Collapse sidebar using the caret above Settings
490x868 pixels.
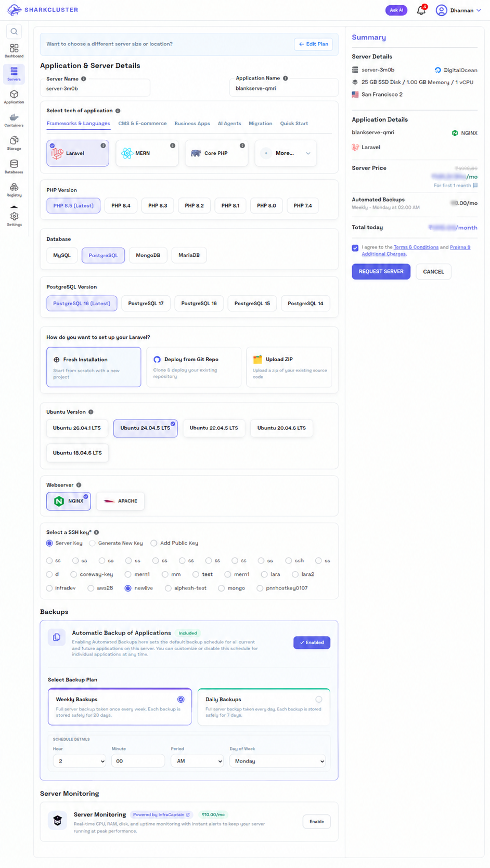tap(14, 207)
